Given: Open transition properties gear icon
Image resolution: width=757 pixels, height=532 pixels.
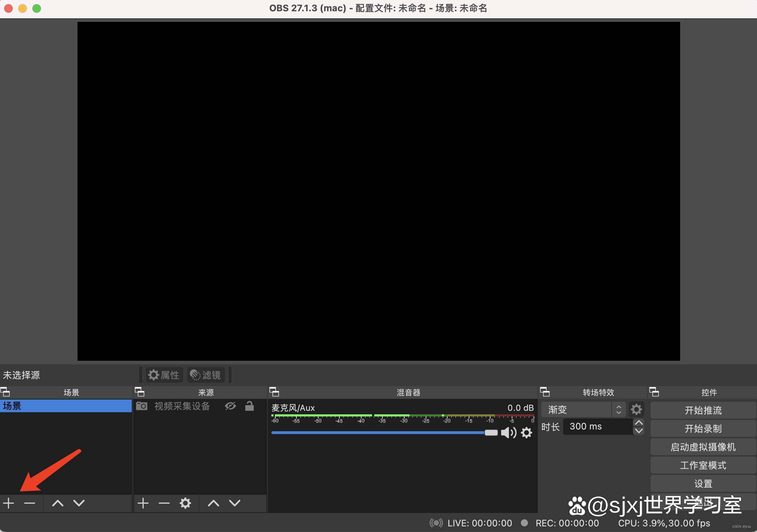Looking at the screenshot, I should (x=636, y=410).
